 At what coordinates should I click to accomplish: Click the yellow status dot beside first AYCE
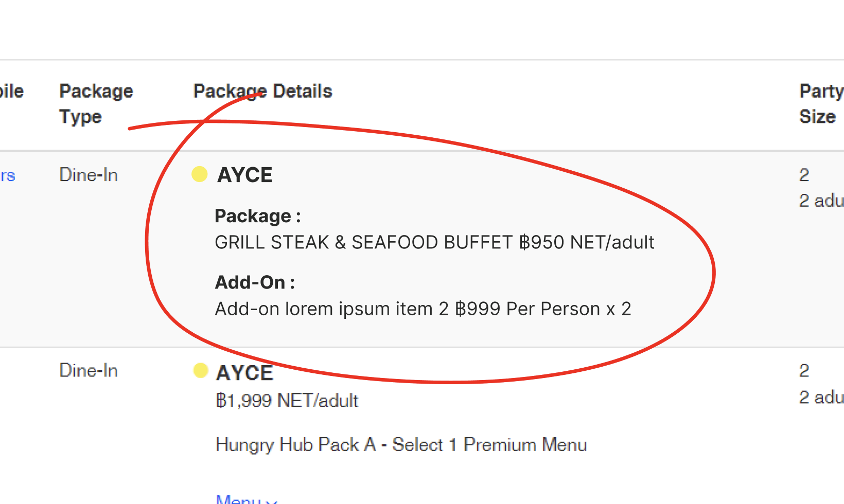pos(200,174)
